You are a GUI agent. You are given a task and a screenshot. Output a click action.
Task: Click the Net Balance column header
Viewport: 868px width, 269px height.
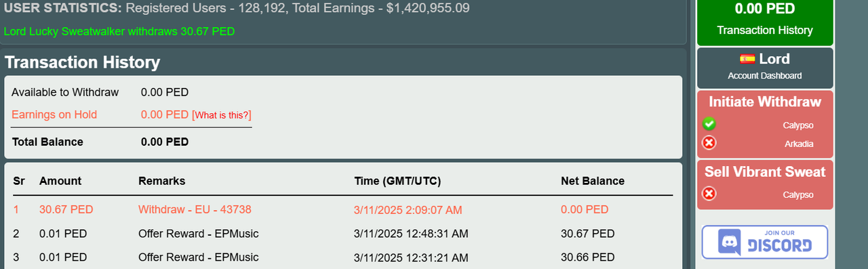tap(593, 181)
